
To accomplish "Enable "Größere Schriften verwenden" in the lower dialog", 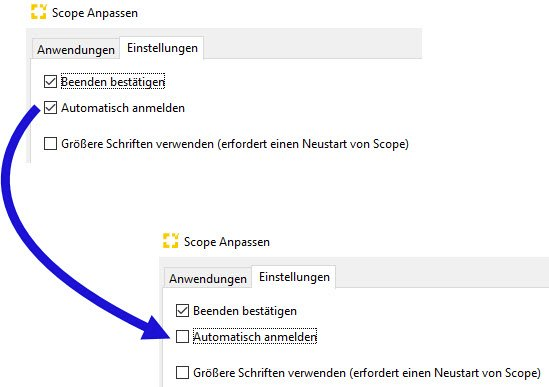I will pyautogui.click(x=182, y=373).
